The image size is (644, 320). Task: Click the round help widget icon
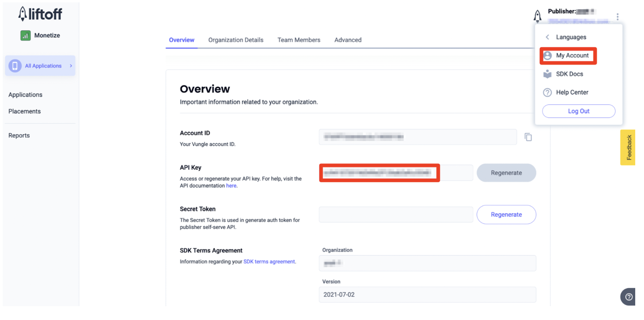click(x=628, y=297)
